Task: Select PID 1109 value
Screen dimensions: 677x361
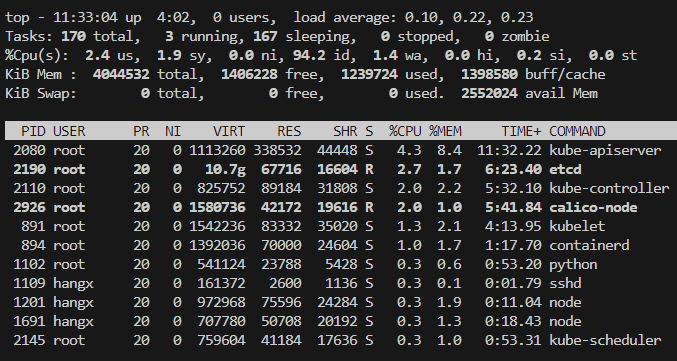Action: [x=29, y=283]
